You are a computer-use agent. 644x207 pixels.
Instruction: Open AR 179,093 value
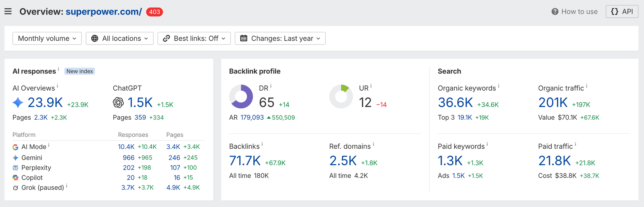pyautogui.click(x=252, y=118)
